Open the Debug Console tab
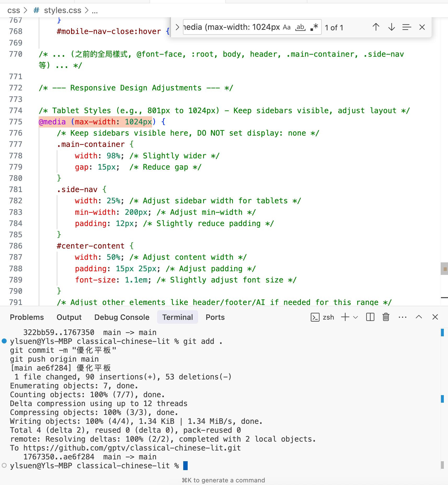The height and width of the screenshot is (485, 448). 122,317
